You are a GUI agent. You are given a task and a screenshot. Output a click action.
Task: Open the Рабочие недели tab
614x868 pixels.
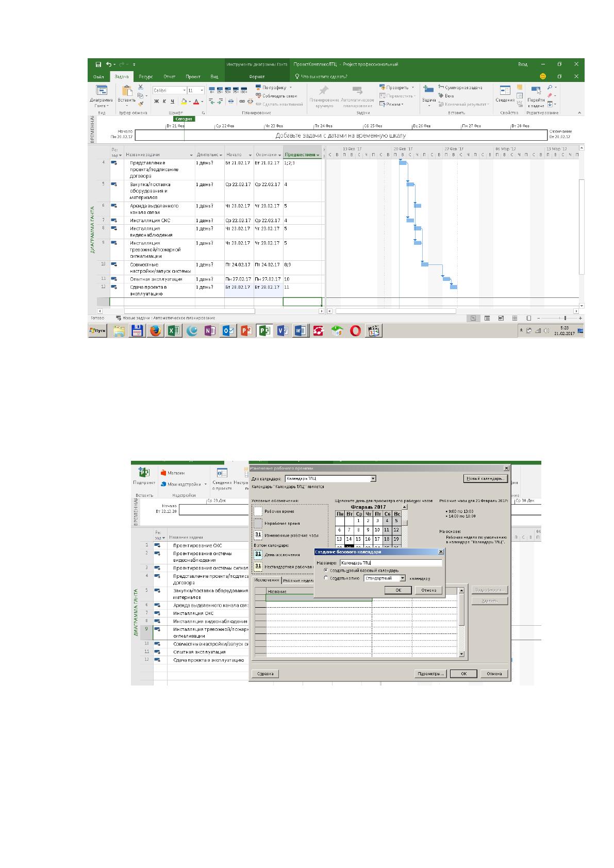[x=297, y=580]
